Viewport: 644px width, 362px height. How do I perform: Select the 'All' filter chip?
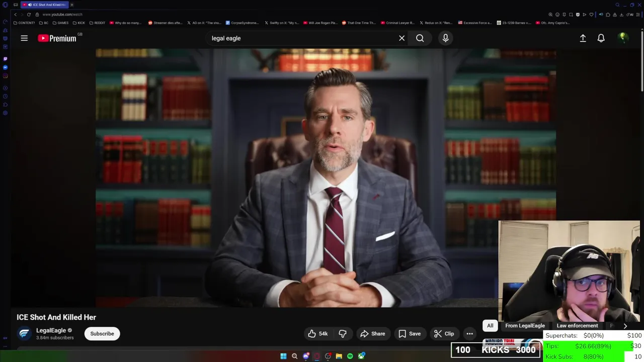[x=490, y=325]
